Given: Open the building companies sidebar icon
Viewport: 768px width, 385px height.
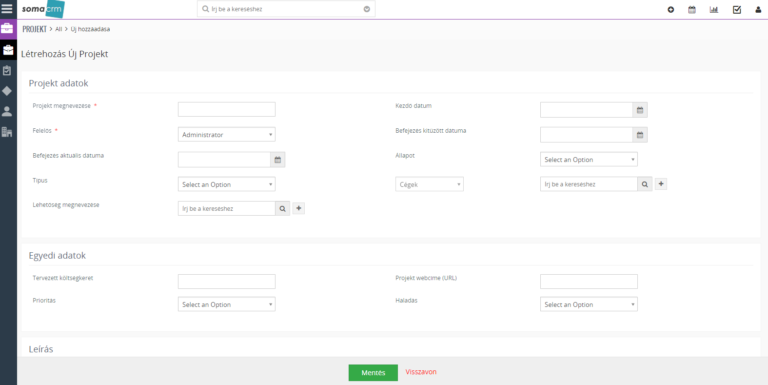Looking at the screenshot, I should point(7,132).
